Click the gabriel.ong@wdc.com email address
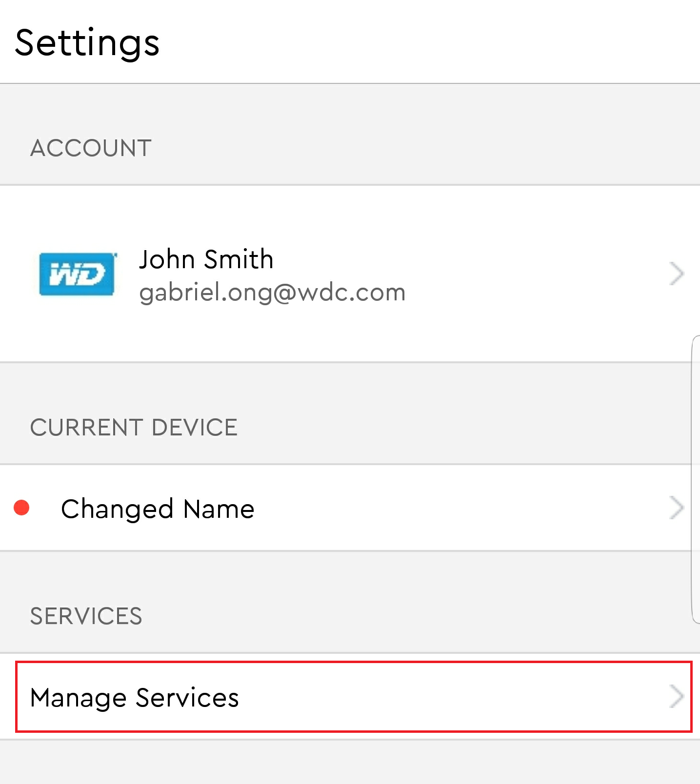This screenshot has width=700, height=784. click(x=272, y=293)
